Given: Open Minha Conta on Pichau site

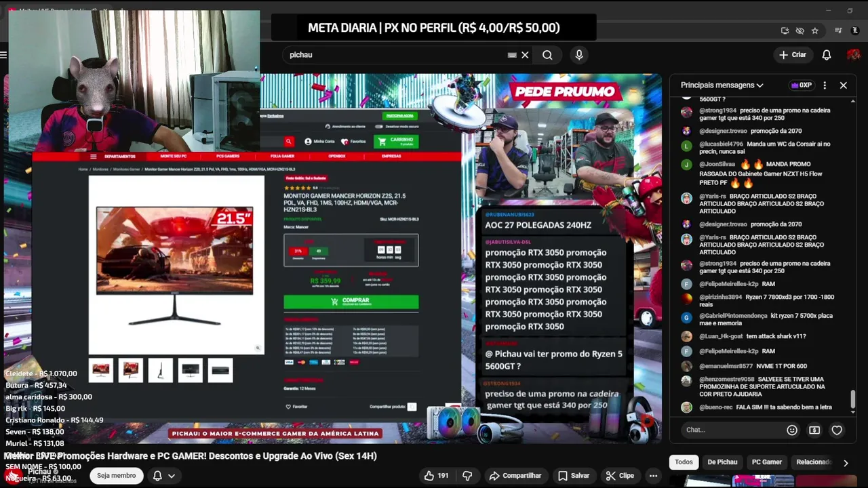Looking at the screenshot, I should 319,142.
